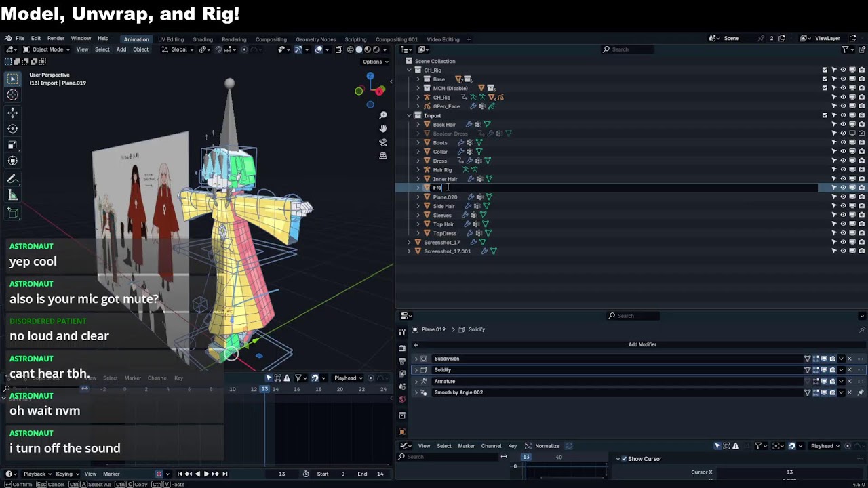Toggle Sleeves visibility eye icon
868x488 pixels.
pyautogui.click(x=843, y=215)
